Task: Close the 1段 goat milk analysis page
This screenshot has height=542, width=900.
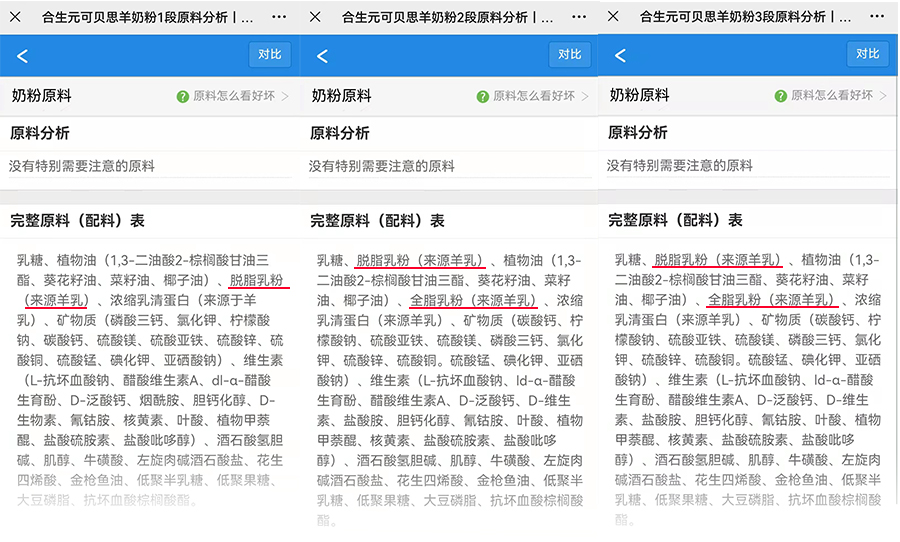Action: [x=14, y=17]
